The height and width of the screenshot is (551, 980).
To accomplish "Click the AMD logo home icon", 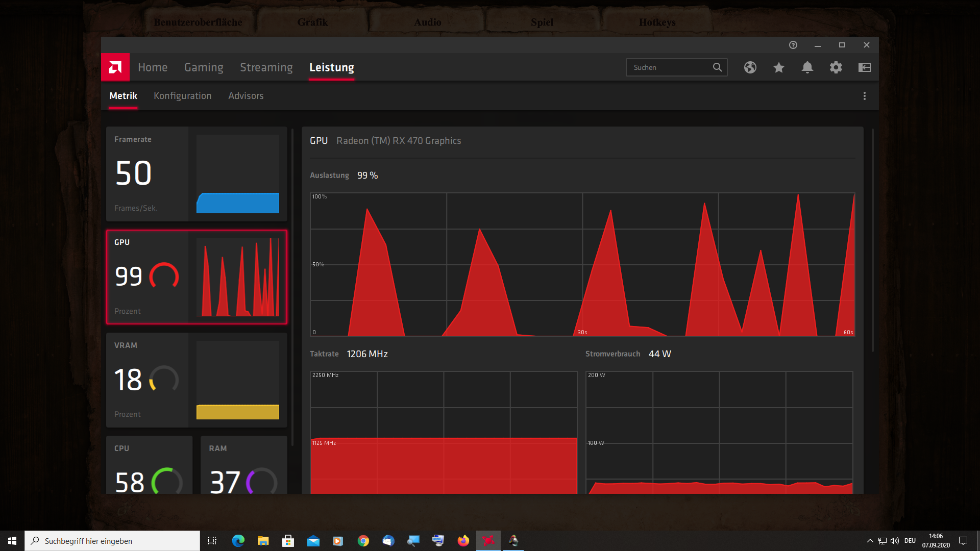I will coord(115,67).
